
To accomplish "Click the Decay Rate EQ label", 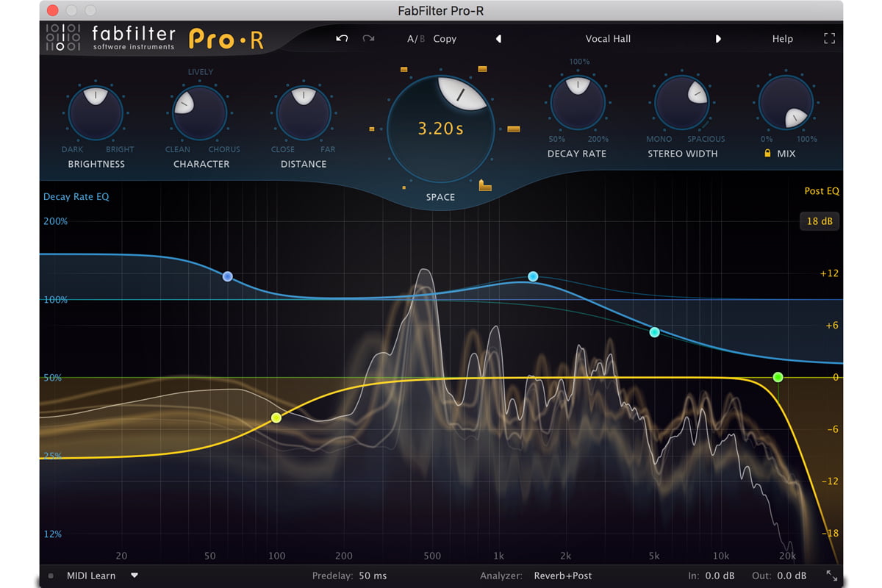I will pos(76,196).
